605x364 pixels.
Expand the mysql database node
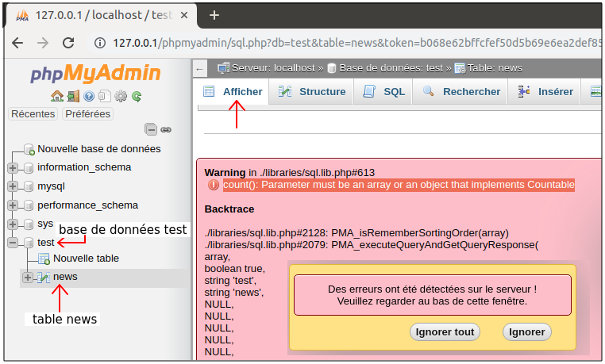point(13,186)
